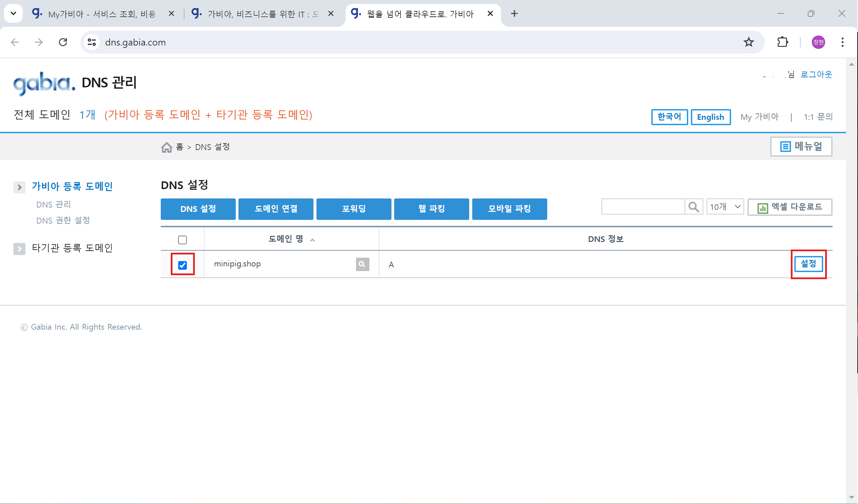The height and width of the screenshot is (504, 858).
Task: Click the home icon in breadcrumb
Action: pos(166,147)
